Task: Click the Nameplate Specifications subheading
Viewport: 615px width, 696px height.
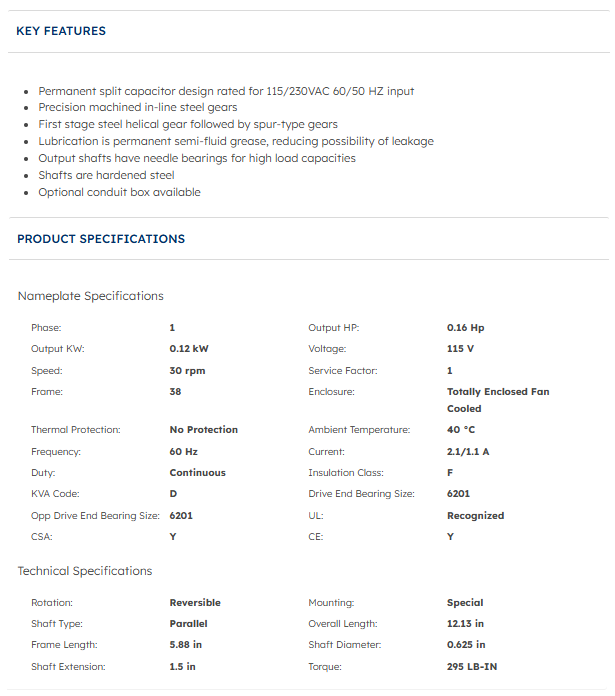Action: [x=90, y=296]
